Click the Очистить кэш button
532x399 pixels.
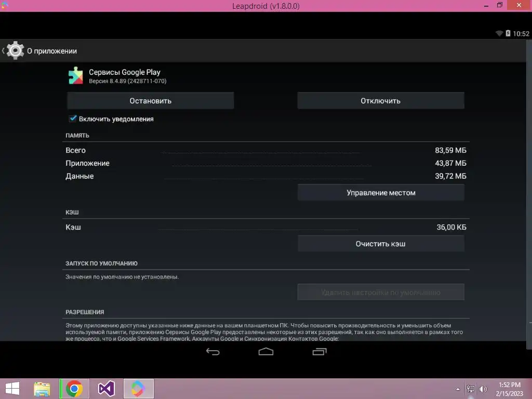tap(381, 244)
